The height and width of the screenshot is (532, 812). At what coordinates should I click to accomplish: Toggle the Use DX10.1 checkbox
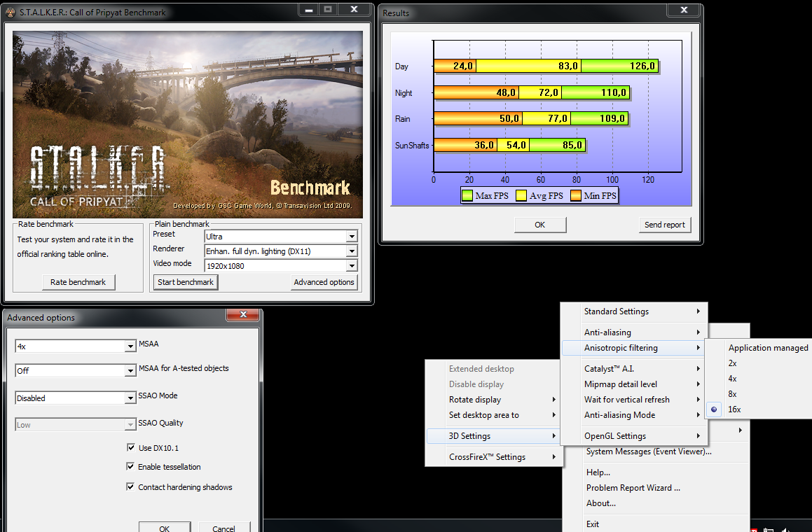(x=130, y=447)
